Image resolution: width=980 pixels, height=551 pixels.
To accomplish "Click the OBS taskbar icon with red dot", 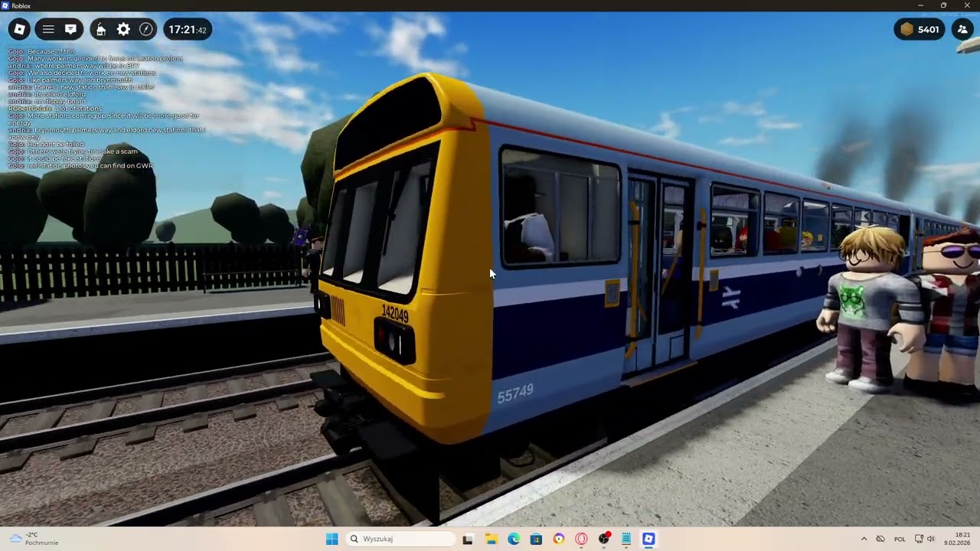I will click(604, 539).
